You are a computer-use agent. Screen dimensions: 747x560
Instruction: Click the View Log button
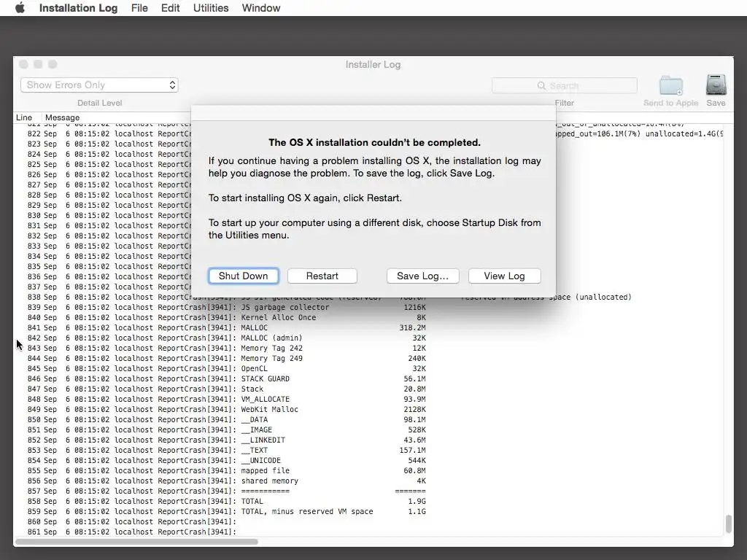coord(504,276)
